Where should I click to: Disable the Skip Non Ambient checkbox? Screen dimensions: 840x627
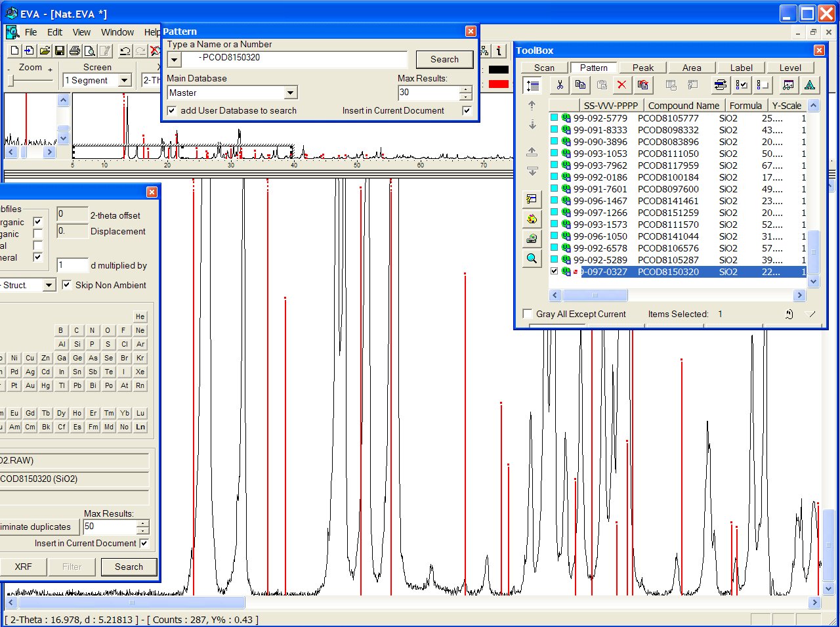click(x=66, y=285)
